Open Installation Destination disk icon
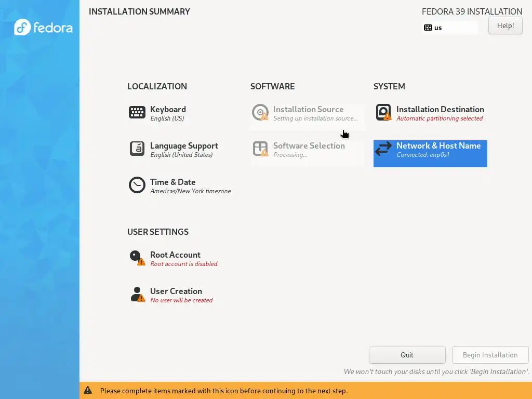Viewport: 532px width, 399px height. [383, 112]
